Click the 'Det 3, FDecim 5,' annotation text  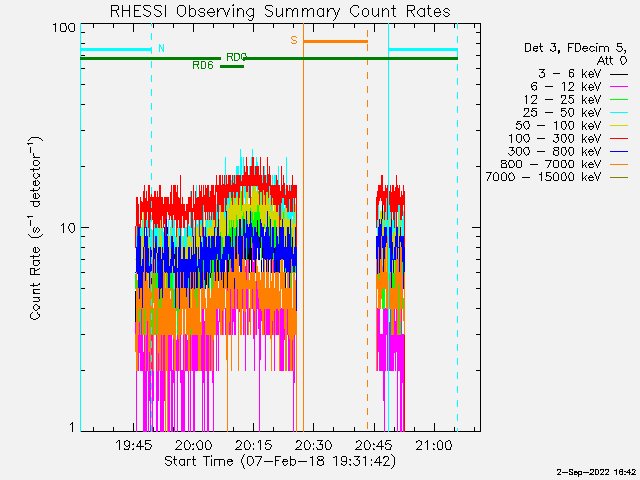(576, 48)
